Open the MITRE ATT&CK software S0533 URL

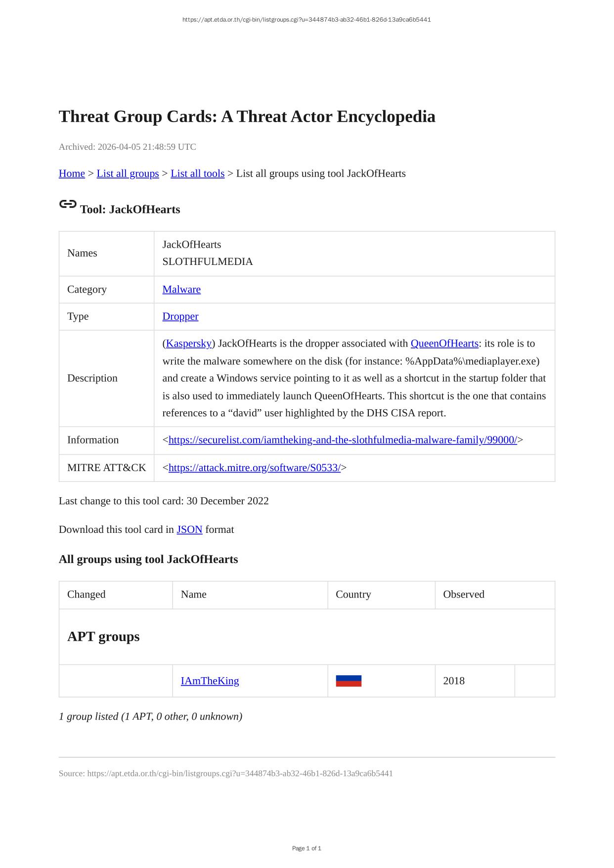254,468
